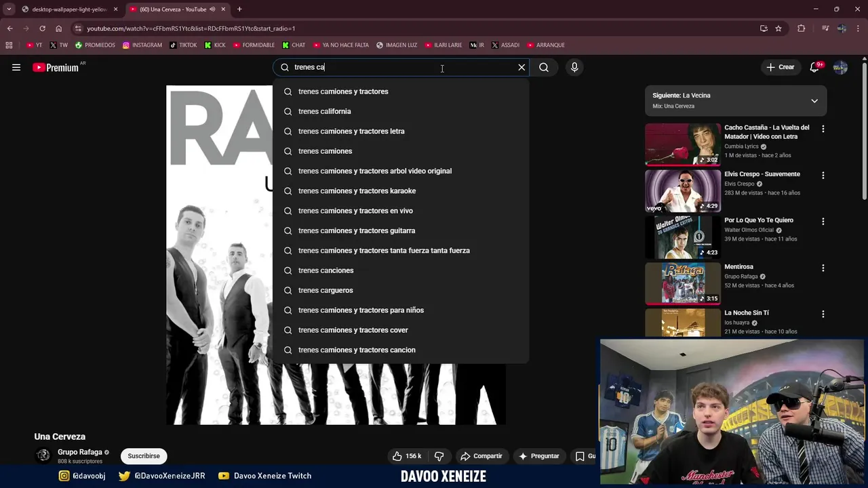This screenshot has width=868, height=488.
Task: Play Cacho Castaña La Vuelta del Matador thumbnail
Action: click(x=682, y=144)
